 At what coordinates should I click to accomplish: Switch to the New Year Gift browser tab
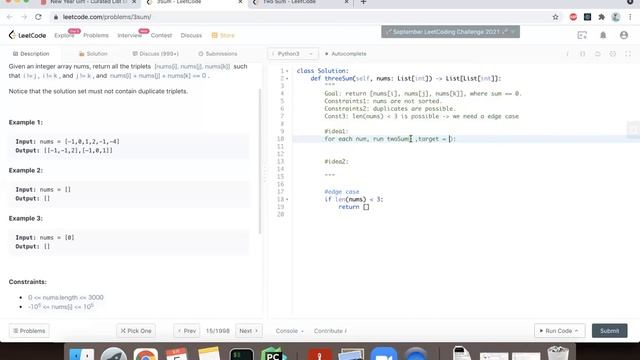pyautogui.click(x=89, y=2)
